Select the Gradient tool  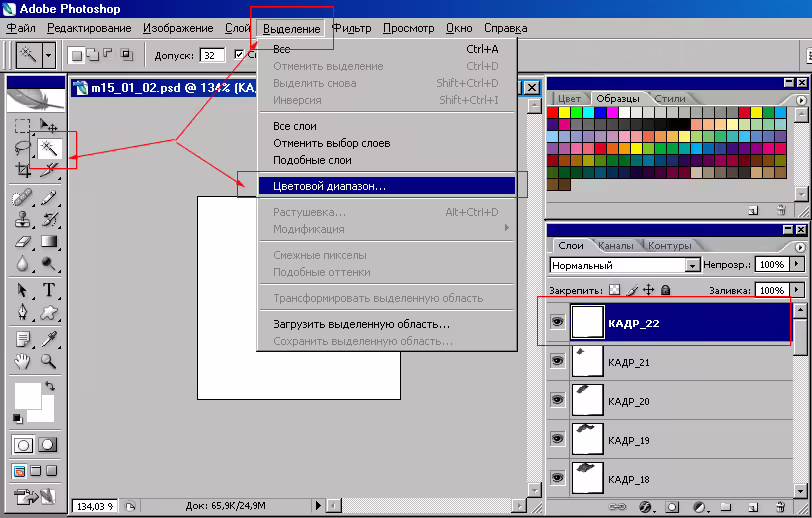point(49,242)
